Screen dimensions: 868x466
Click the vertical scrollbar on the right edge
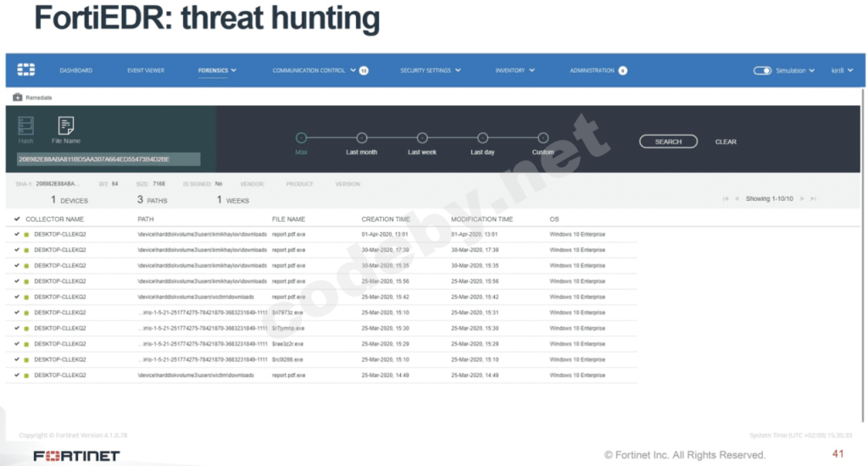pos(863,254)
